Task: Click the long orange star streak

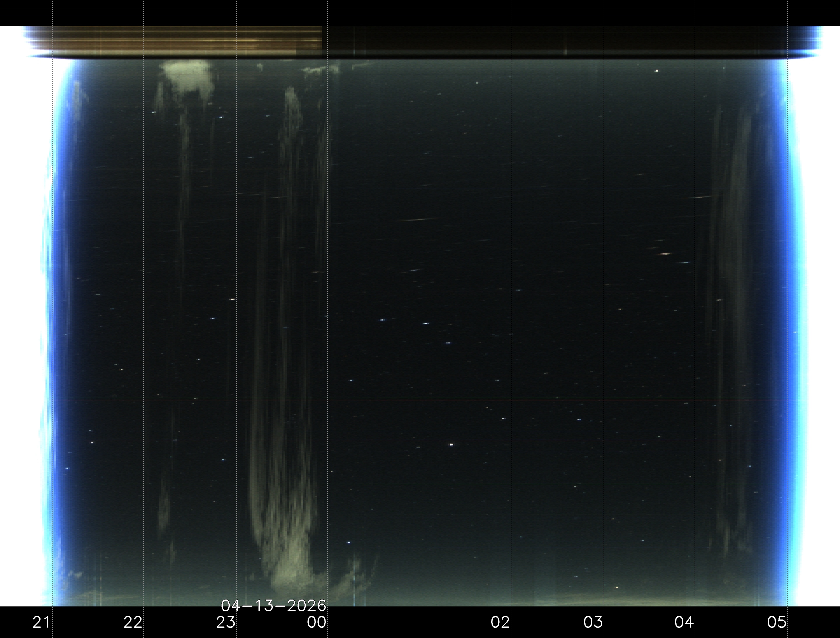Action: click(x=418, y=219)
